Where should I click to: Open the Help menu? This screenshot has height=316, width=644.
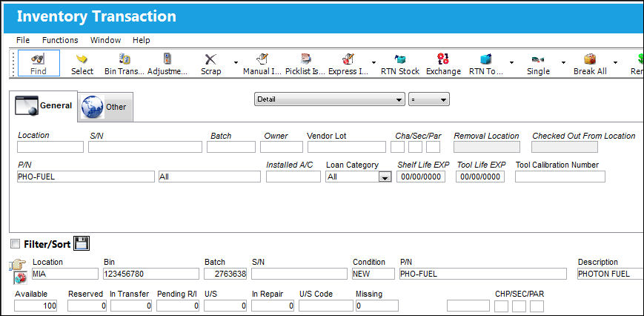coord(141,40)
